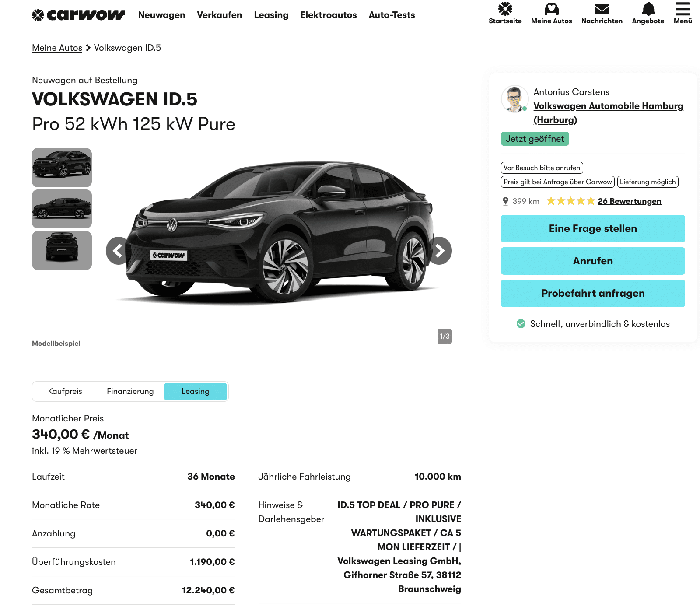This screenshot has width=700, height=610.
Task: Show next car image arrow
Action: pos(439,251)
